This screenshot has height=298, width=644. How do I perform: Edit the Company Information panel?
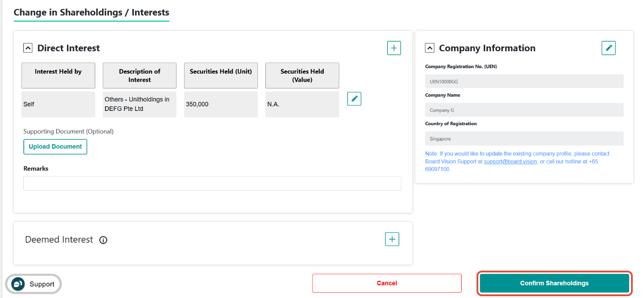pyautogui.click(x=609, y=48)
